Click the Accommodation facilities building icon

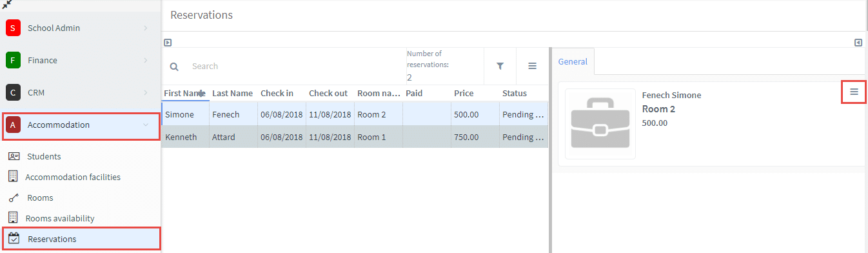pyautogui.click(x=13, y=176)
